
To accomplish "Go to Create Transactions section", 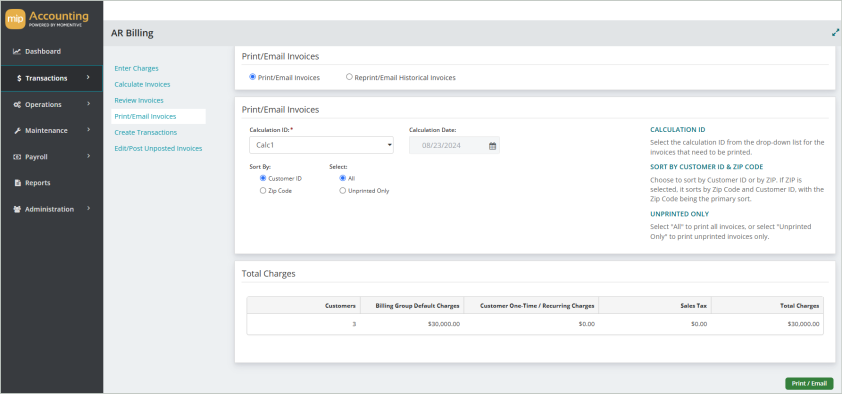I will click(x=146, y=132).
